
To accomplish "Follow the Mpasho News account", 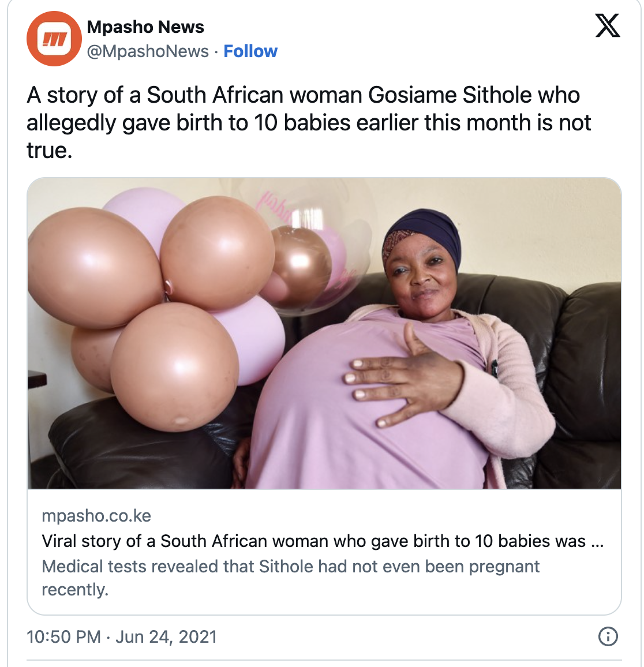I will tap(250, 51).
